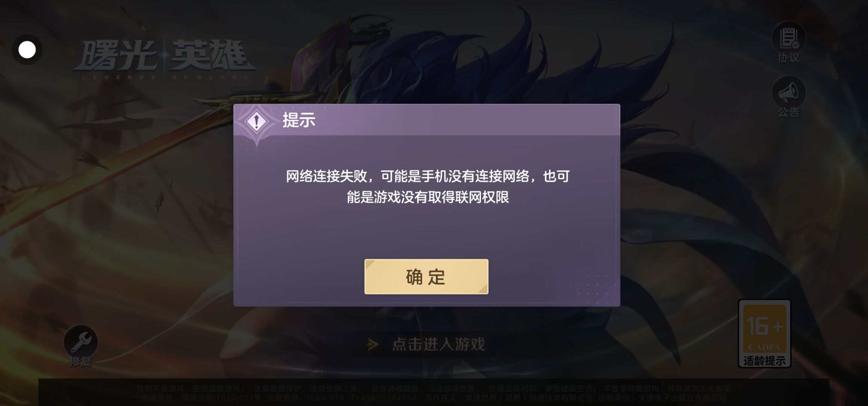
Task: Open the 协议 agreement document icon
Action: (789, 38)
